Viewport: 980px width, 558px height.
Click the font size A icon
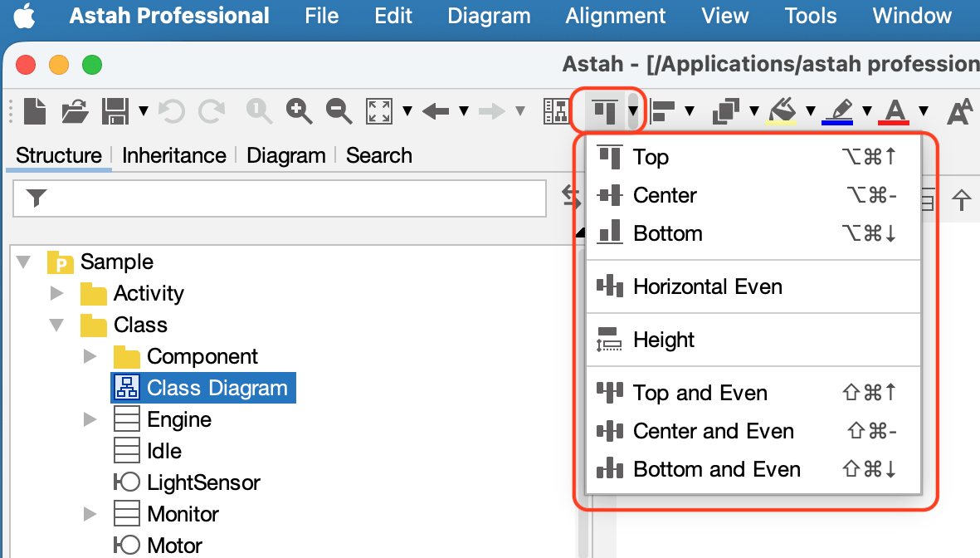pos(959,111)
